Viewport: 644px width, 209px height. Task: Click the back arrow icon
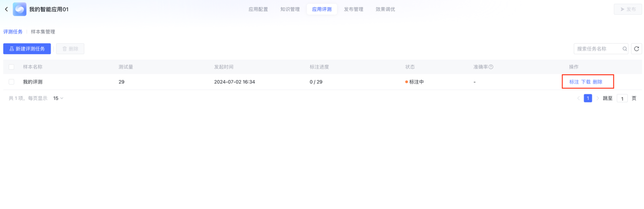pyautogui.click(x=6, y=9)
